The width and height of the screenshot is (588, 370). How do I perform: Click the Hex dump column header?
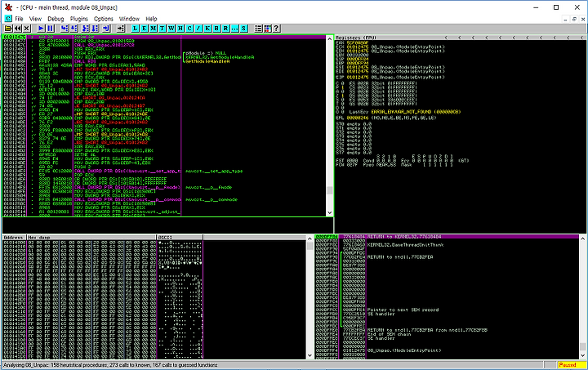[91, 238]
